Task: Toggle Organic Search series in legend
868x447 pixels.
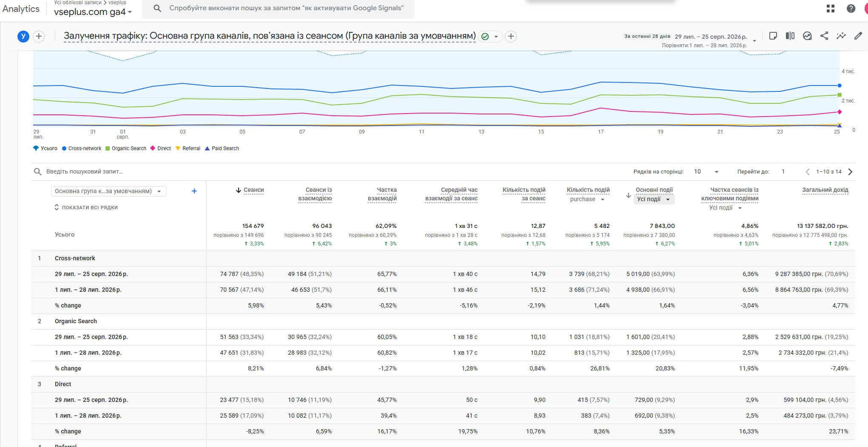Action: pos(126,148)
